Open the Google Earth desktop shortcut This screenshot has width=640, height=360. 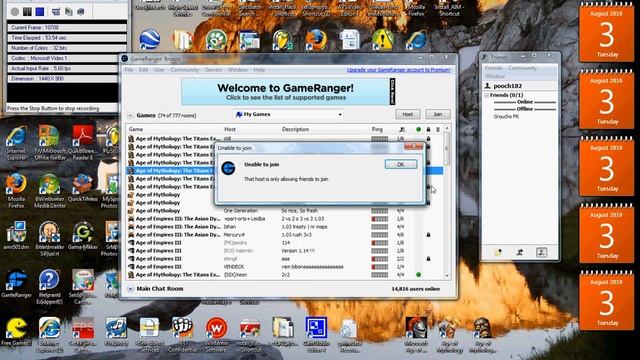click(149, 40)
